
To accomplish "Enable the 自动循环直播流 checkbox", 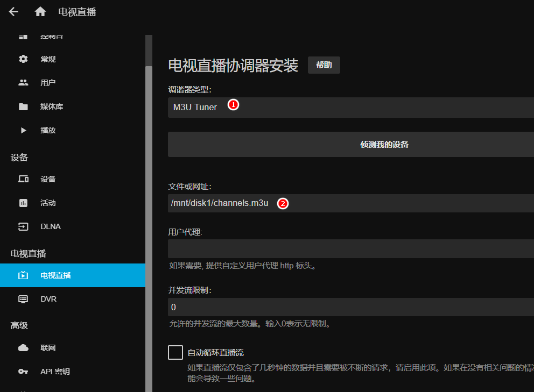I will (175, 353).
